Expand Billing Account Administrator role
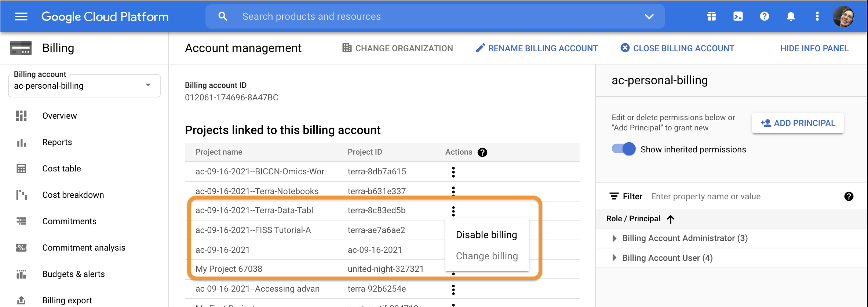 pos(614,238)
